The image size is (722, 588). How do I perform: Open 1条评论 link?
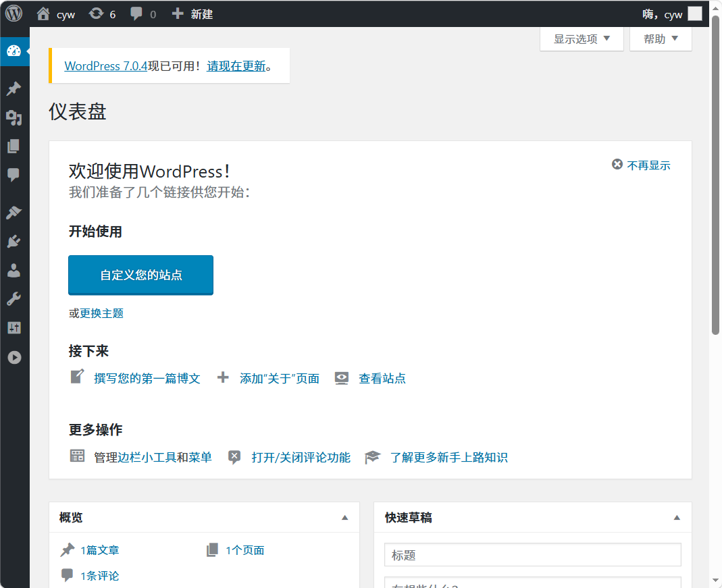point(100,576)
